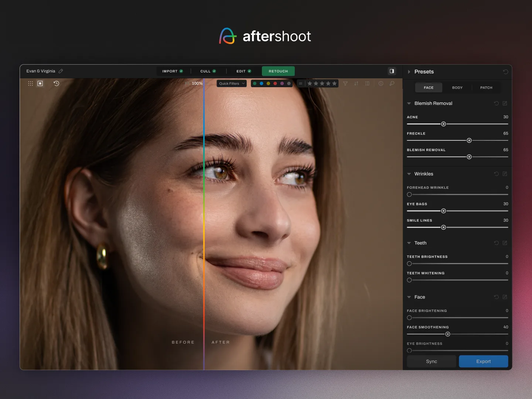Click the Export button
The image size is (532, 399).
click(483, 361)
